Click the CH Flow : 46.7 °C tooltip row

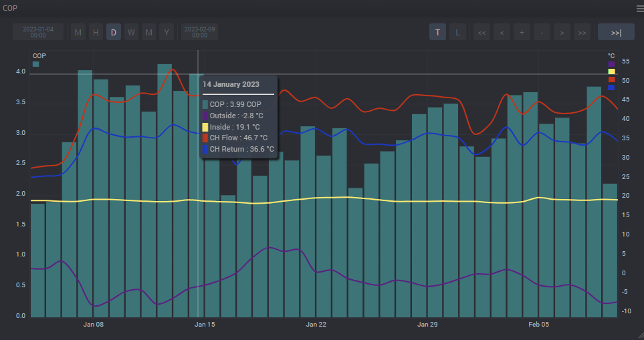[x=235, y=138]
